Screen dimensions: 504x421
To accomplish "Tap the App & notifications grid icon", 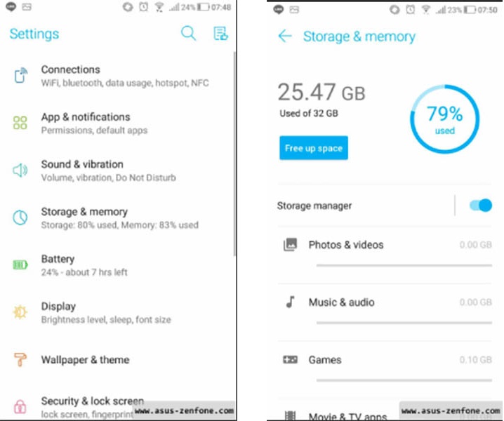I will click(20, 123).
